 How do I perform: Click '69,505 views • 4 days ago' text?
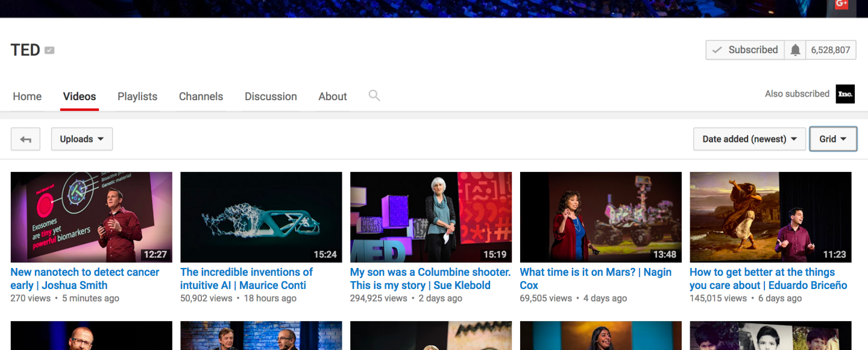573,298
